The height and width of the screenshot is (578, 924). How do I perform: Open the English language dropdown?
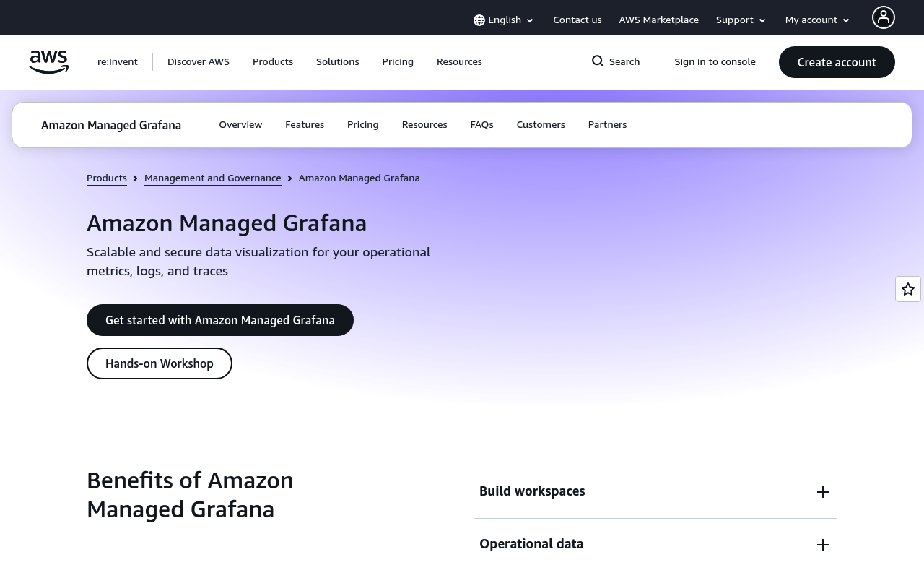point(504,20)
